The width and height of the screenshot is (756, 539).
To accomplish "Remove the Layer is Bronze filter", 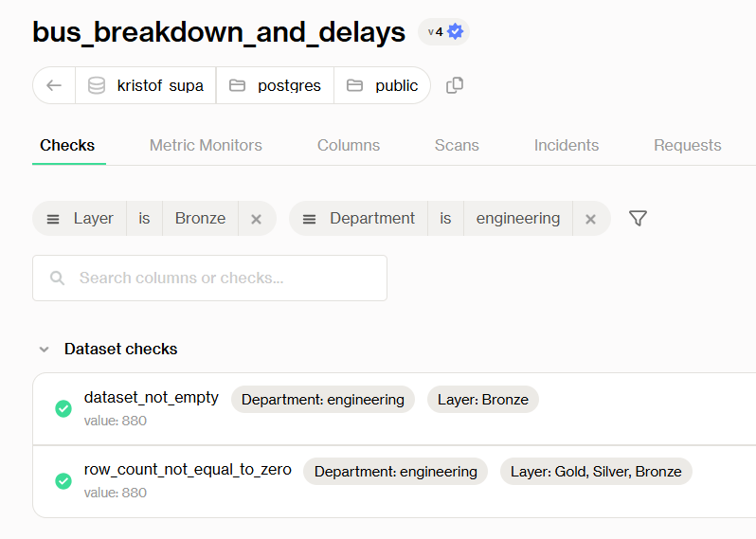I will pos(256,219).
